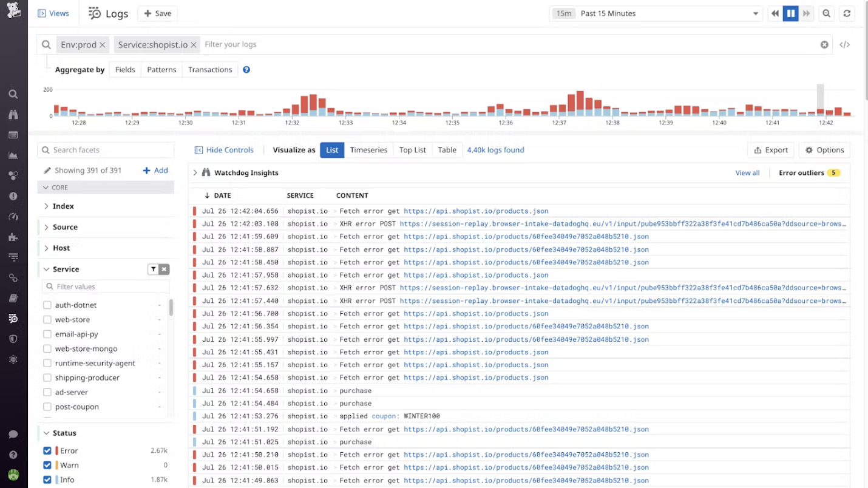Remove the Env:prod filter chip
The width and height of the screenshot is (868, 488).
point(101,44)
